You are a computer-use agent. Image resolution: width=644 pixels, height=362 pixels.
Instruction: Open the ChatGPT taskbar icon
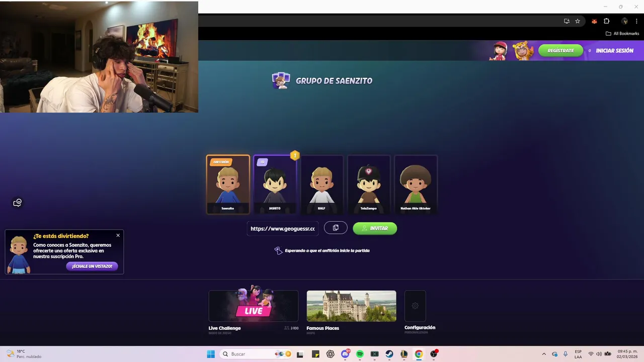point(330,354)
